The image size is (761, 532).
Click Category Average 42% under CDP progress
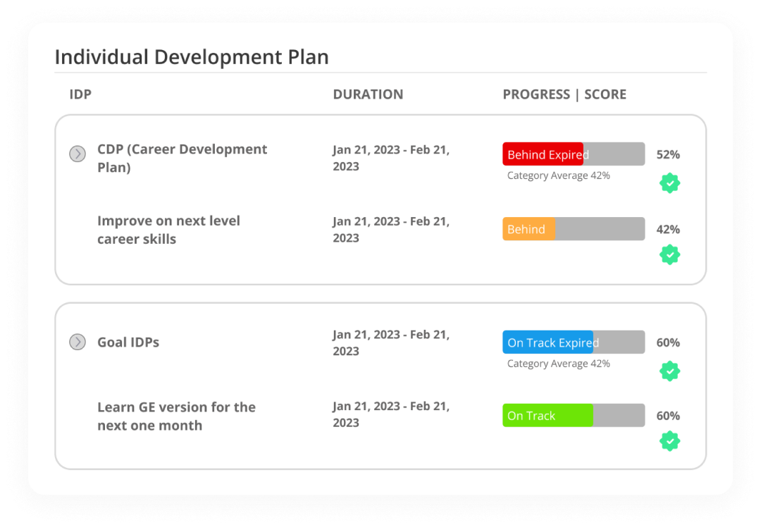(558, 175)
